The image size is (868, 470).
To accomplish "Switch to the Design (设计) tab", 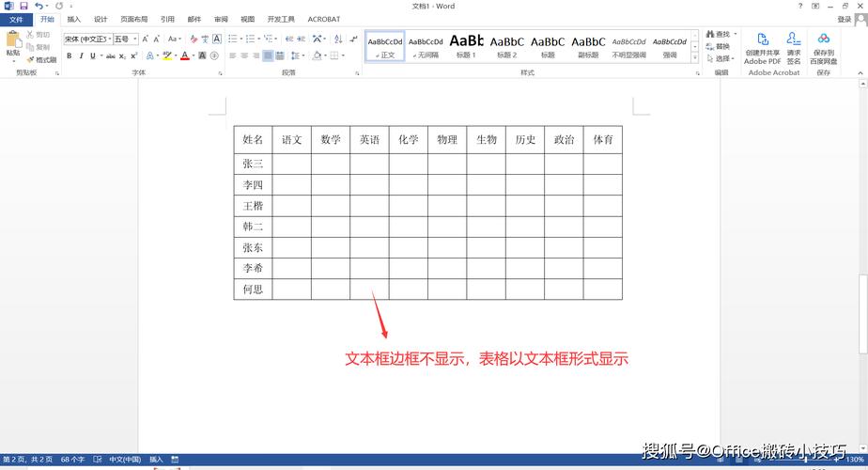I will pyautogui.click(x=101, y=20).
